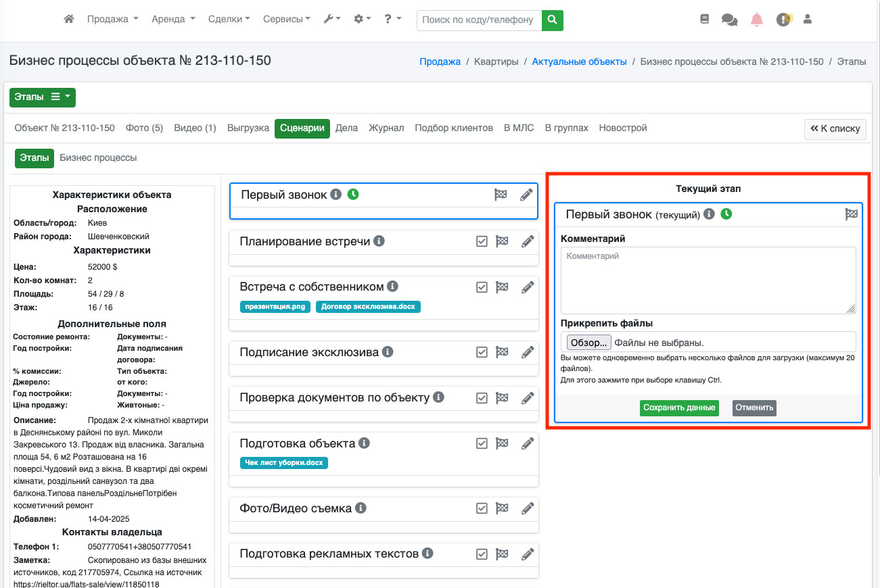Open 'Актуальные объекты' breadcrumb link
Screen dimensions: 880x588
pos(579,62)
